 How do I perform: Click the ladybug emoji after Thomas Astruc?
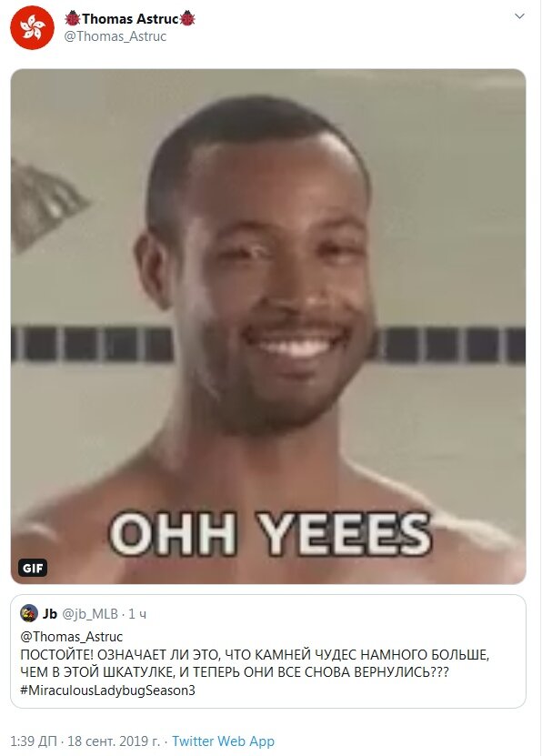[187, 18]
